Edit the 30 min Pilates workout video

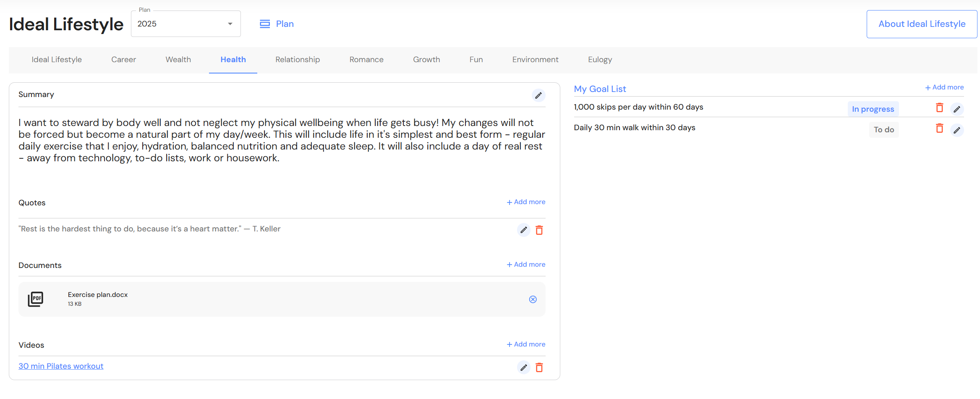coord(523,368)
